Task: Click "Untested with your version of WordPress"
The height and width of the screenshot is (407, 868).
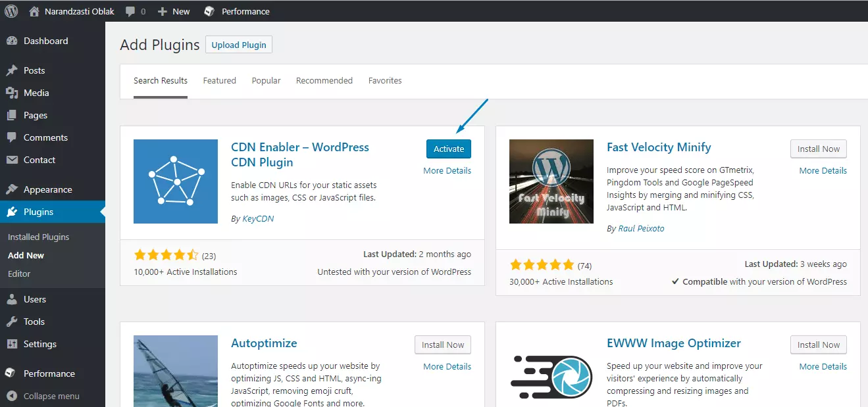Action: pos(394,272)
